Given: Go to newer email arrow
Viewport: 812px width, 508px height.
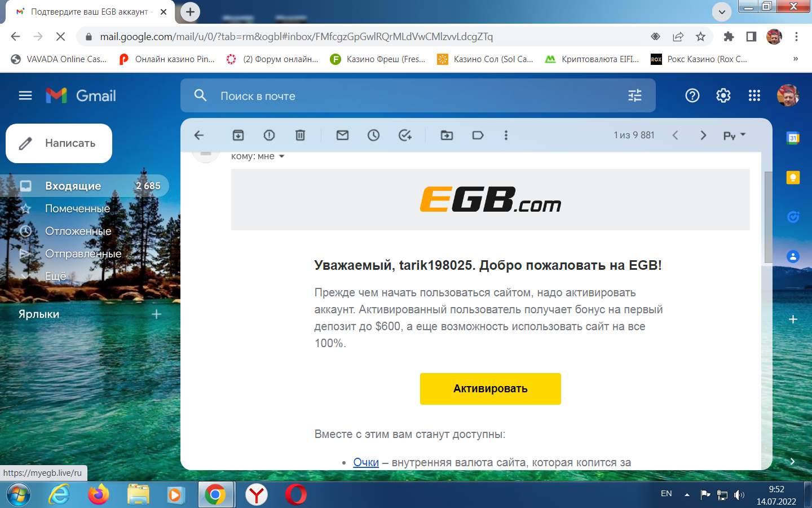Looking at the screenshot, I should coord(675,135).
